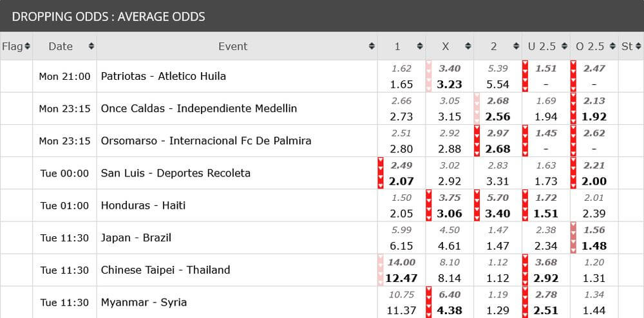644x318 pixels.
Task: Open the Myanmar - Syria event
Action: coord(144,302)
